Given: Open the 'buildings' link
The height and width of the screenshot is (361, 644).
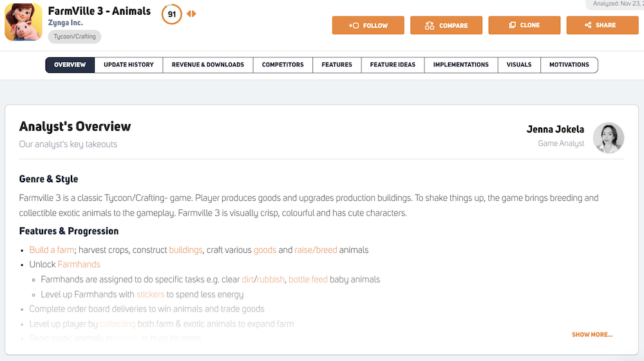Looking at the screenshot, I should (185, 250).
